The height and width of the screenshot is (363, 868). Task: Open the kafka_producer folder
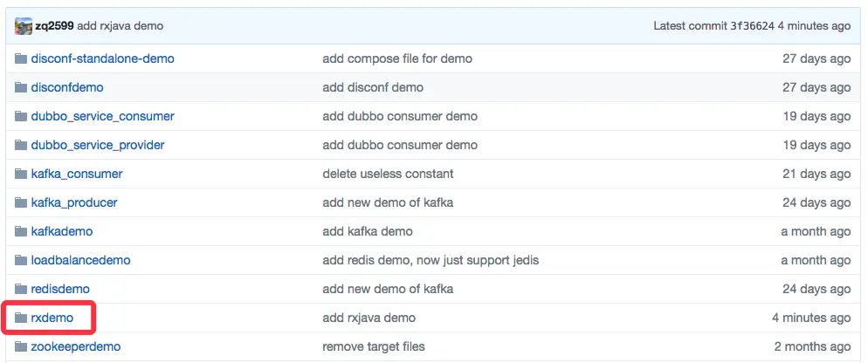pyautogui.click(x=73, y=203)
